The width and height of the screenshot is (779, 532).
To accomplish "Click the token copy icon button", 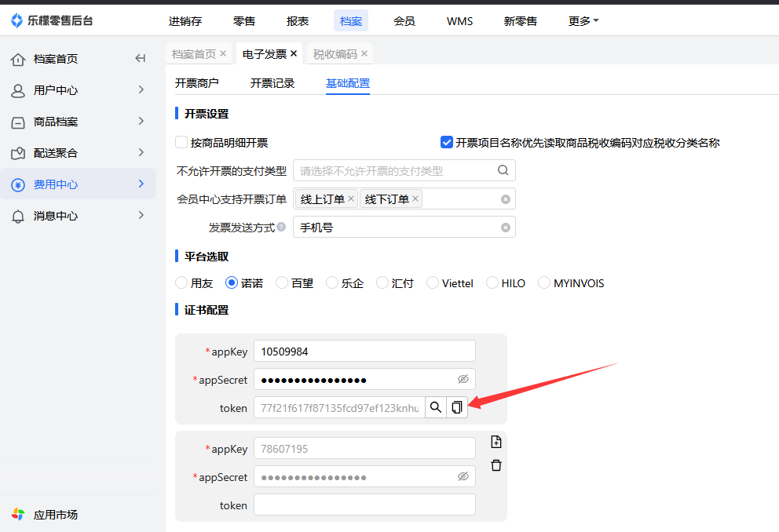I will [x=457, y=407].
